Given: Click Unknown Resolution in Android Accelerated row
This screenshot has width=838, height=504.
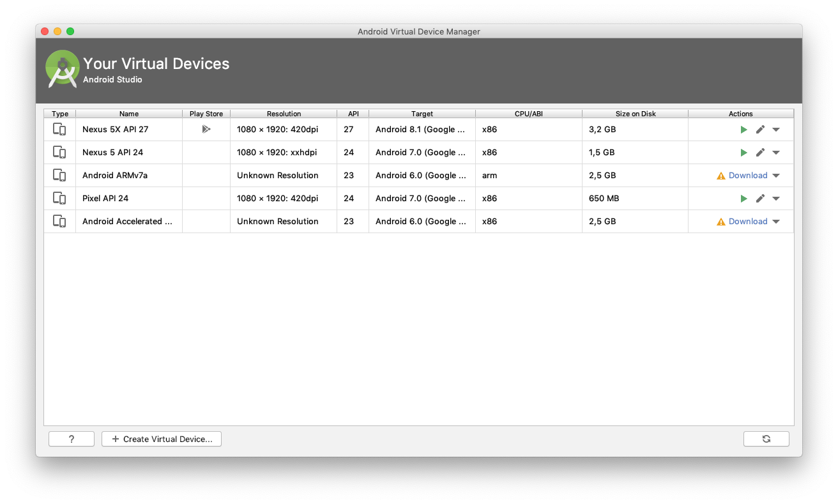Looking at the screenshot, I should click(x=284, y=222).
